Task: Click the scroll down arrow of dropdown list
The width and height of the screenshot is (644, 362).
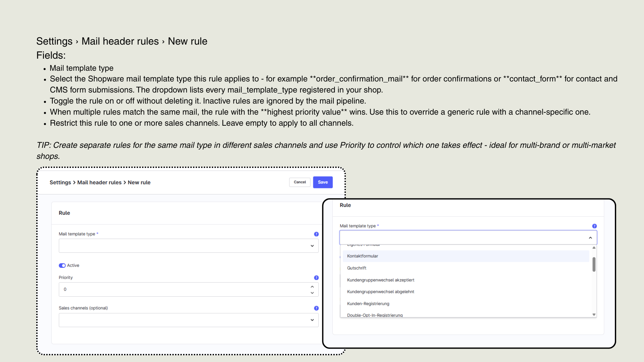Action: point(594,315)
